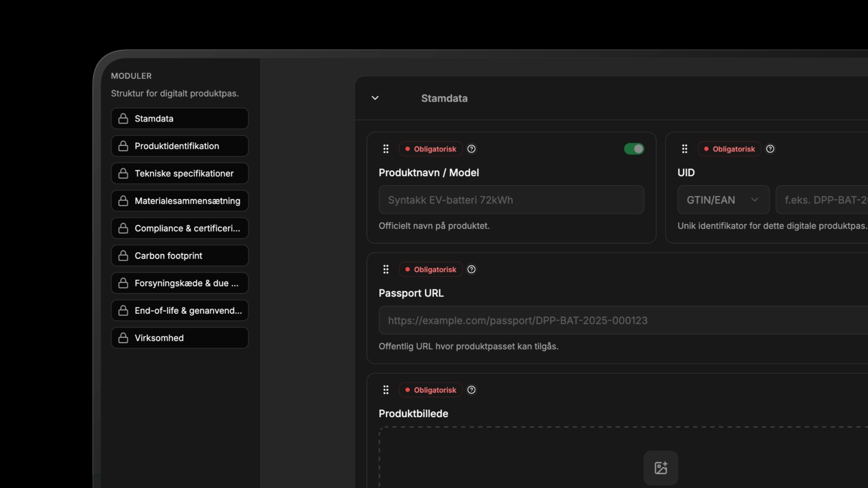Click Obligatorisk badge on Passport URL card
868x488 pixels.
pyautogui.click(x=430, y=270)
